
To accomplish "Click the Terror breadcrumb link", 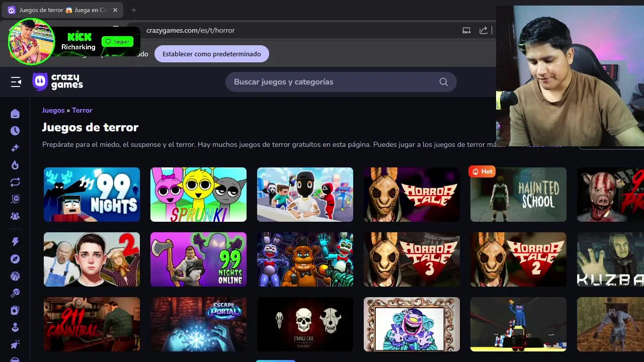I will pyautogui.click(x=82, y=110).
